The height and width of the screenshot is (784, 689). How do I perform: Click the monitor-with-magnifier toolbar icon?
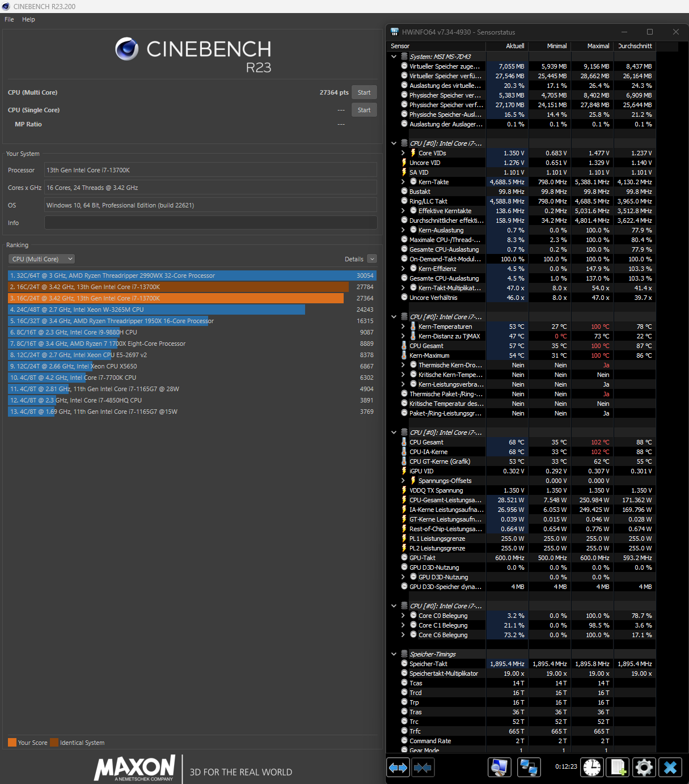499,767
